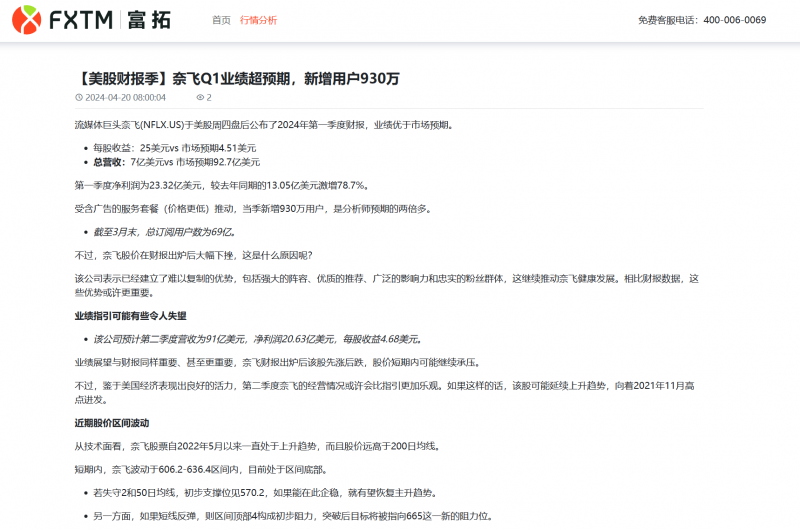800x530 pixels.
Task: Click the FXTM logo icon
Action: [26, 20]
